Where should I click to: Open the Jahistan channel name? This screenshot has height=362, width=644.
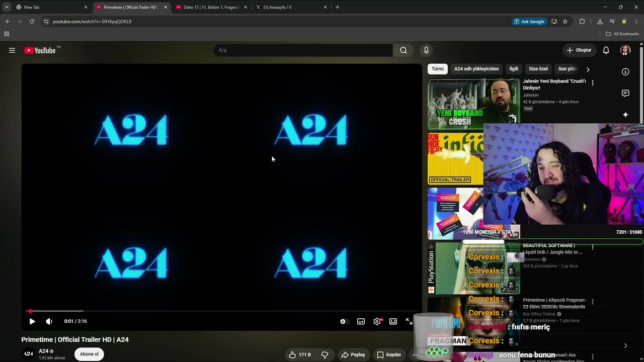[x=530, y=95]
